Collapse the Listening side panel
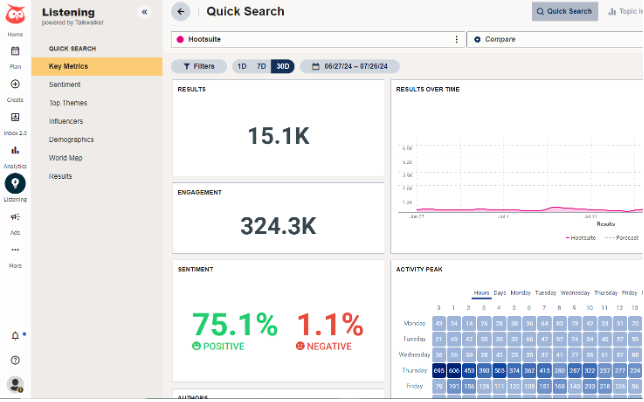 (x=144, y=12)
